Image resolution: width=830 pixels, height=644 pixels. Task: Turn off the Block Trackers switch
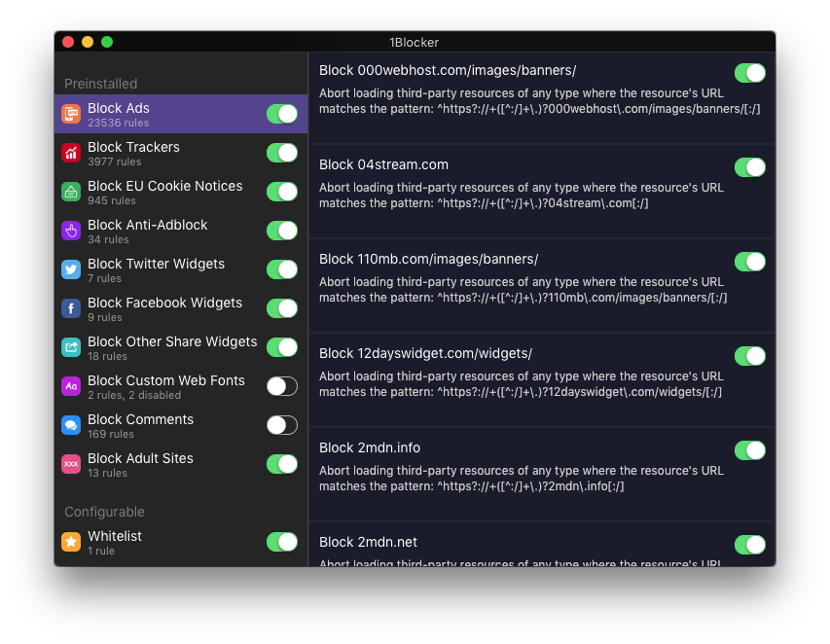[x=282, y=153]
